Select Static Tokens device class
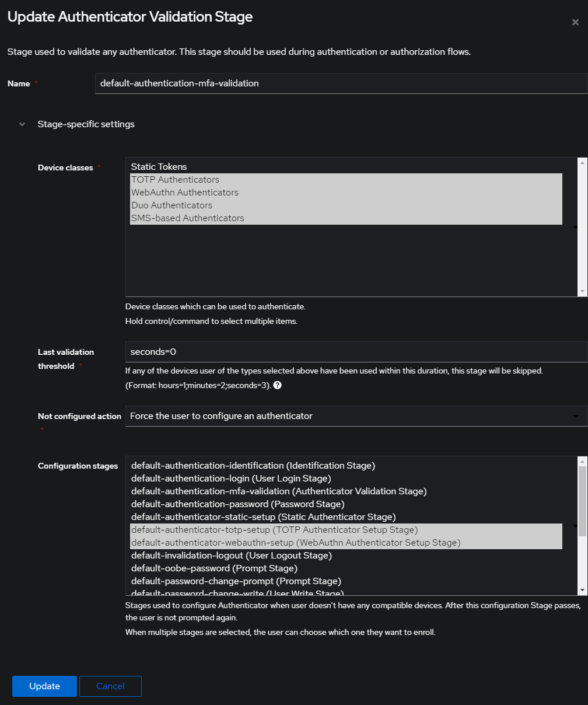 pos(346,167)
